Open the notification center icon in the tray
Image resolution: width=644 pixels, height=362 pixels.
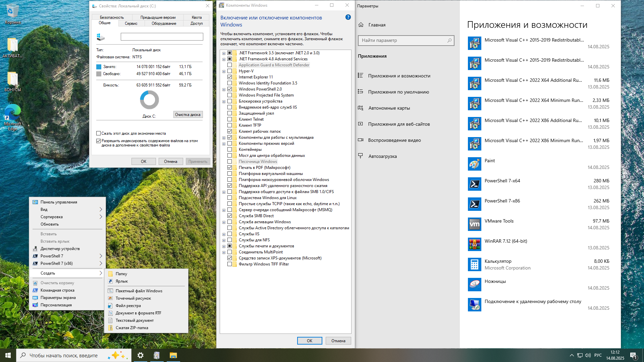[633, 356]
